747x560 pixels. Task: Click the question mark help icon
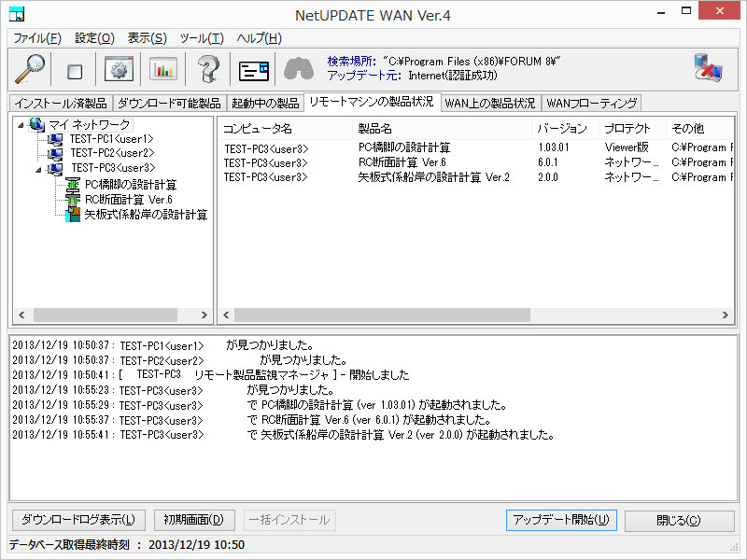tap(208, 69)
